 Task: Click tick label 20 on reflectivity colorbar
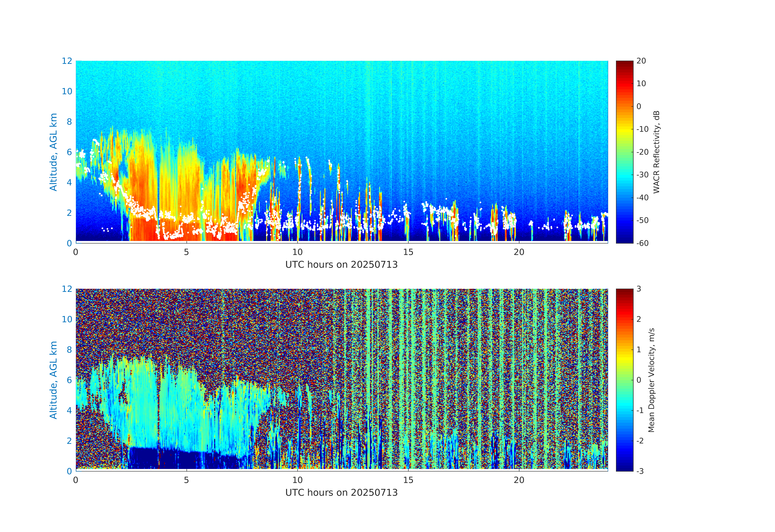click(x=641, y=61)
